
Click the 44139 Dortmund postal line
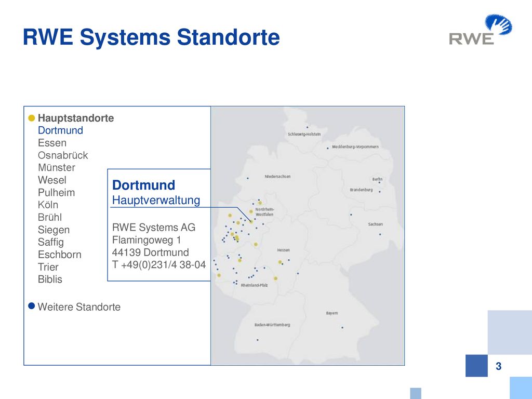coord(150,252)
